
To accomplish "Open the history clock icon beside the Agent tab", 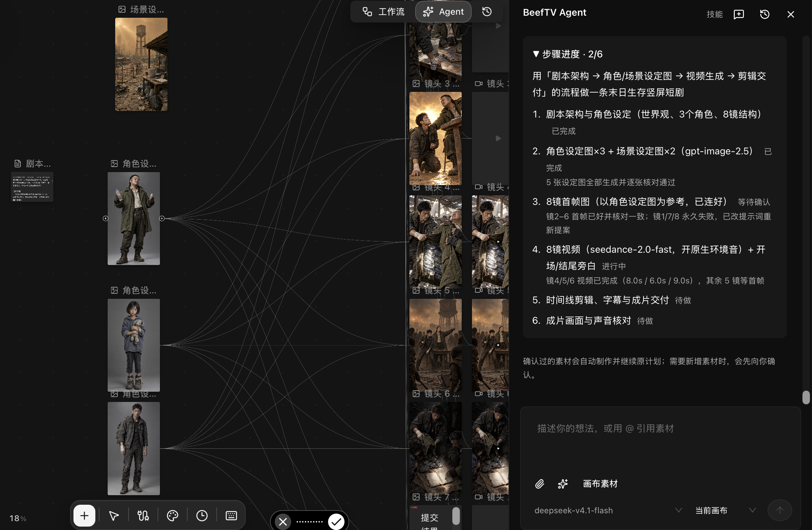I will pos(487,12).
